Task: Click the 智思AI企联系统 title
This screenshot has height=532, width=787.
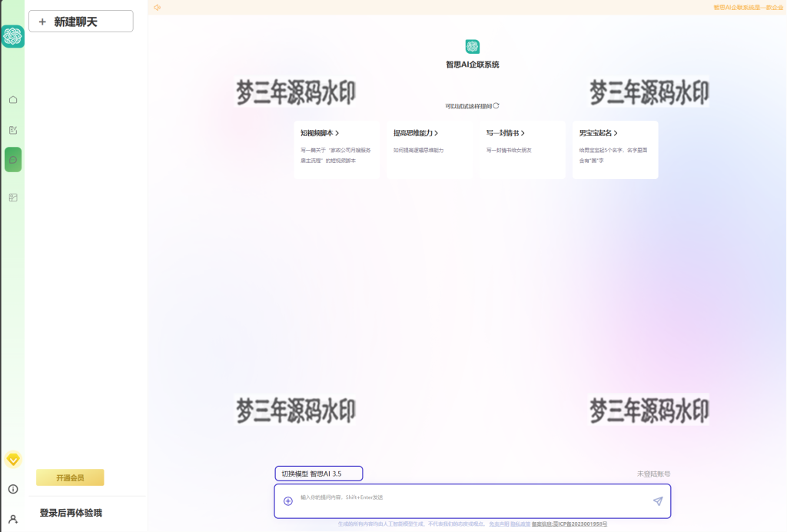Action: 473,65
